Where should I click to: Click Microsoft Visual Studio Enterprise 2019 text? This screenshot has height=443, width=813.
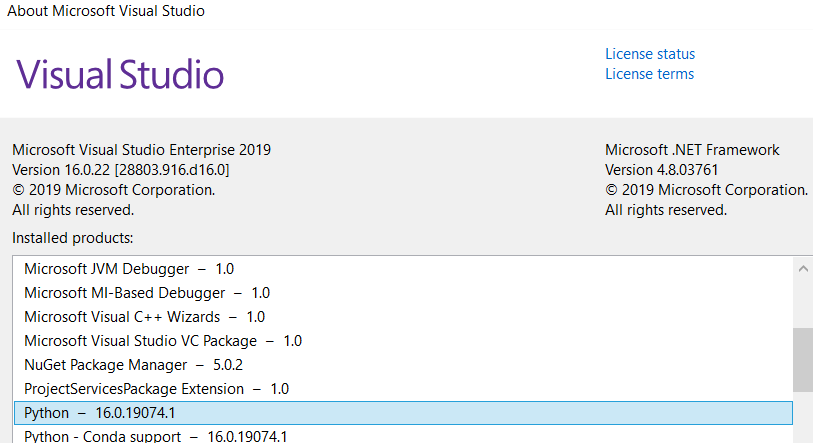(141, 150)
